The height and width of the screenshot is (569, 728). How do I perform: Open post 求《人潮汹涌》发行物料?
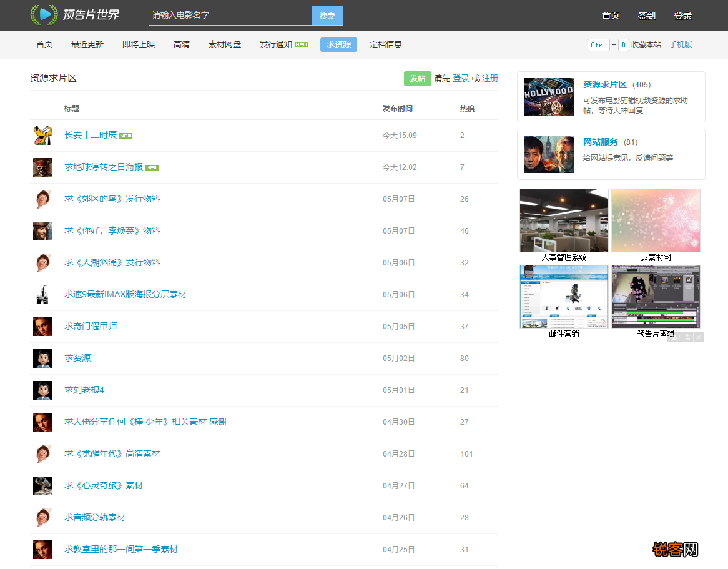[112, 262]
